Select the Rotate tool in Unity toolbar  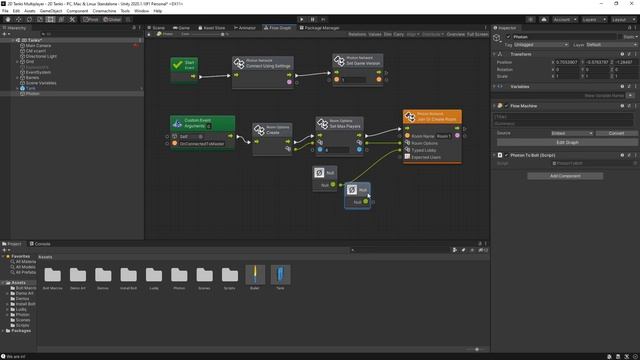29,20
